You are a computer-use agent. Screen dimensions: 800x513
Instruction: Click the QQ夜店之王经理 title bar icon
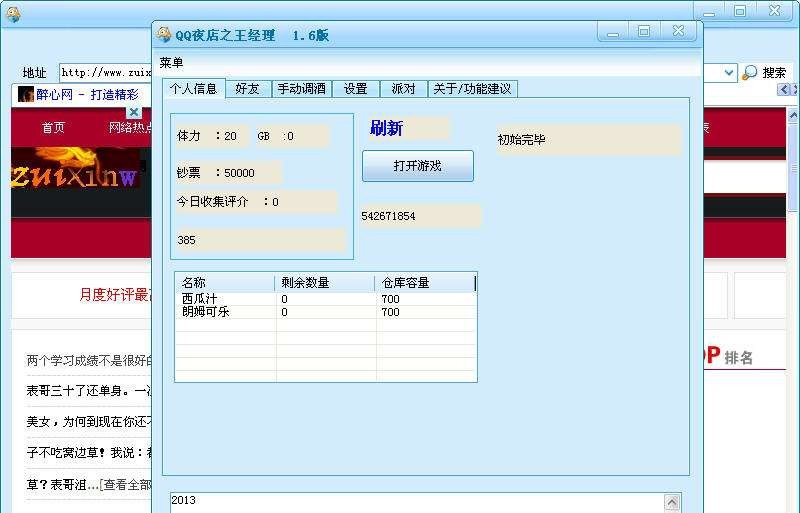pyautogui.click(x=164, y=35)
